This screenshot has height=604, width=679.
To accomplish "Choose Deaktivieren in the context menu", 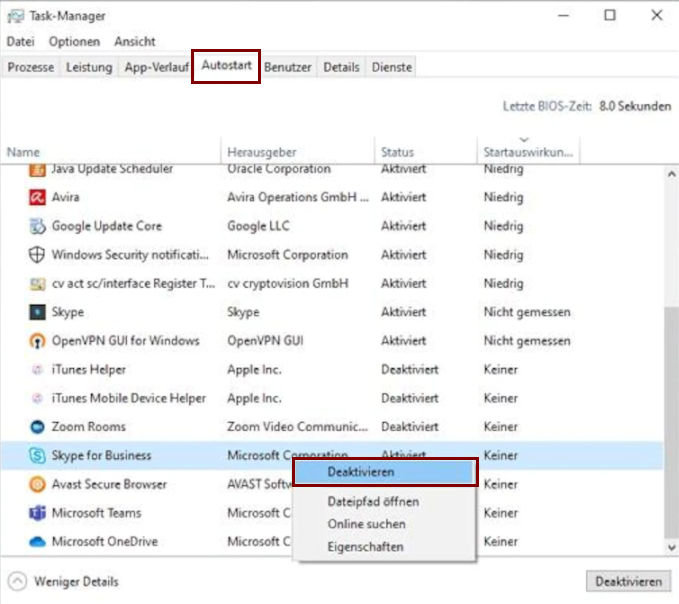I will click(385, 472).
